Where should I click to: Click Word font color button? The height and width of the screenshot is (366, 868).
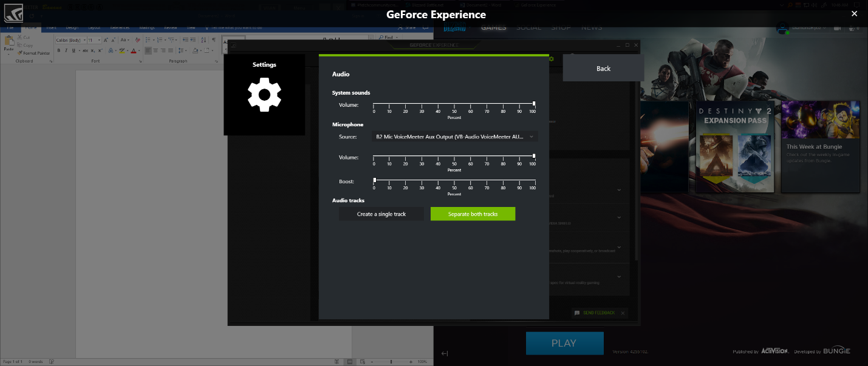(x=134, y=50)
